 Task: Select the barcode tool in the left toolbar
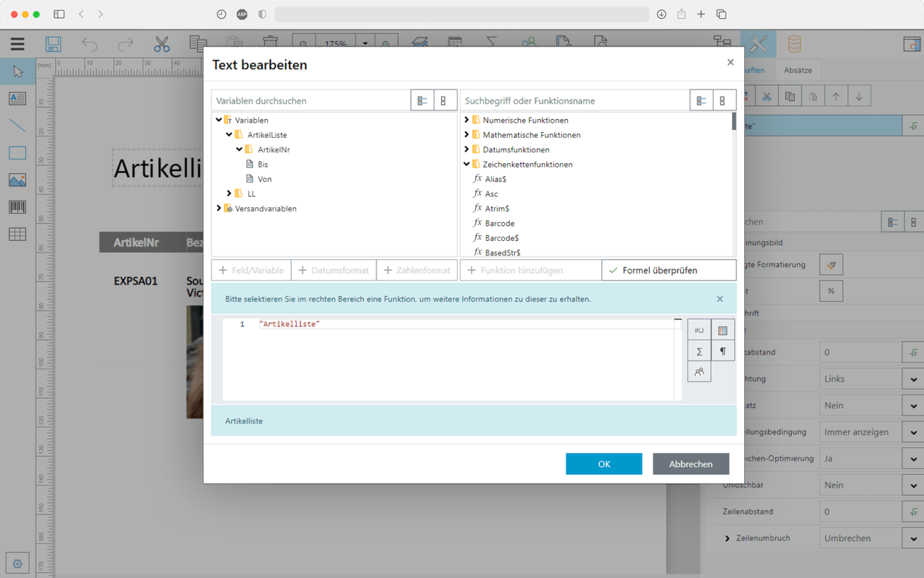click(17, 207)
